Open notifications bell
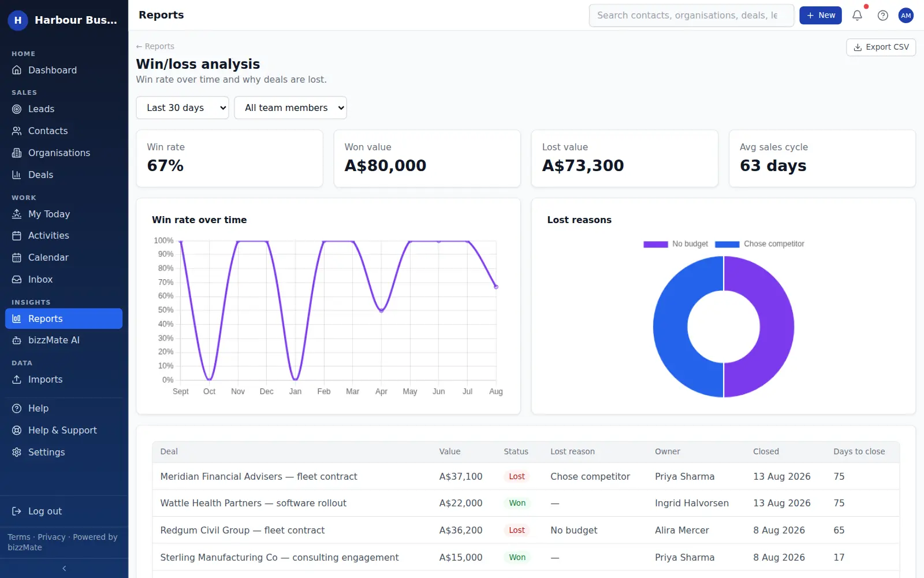This screenshot has height=578, width=924. click(x=858, y=16)
